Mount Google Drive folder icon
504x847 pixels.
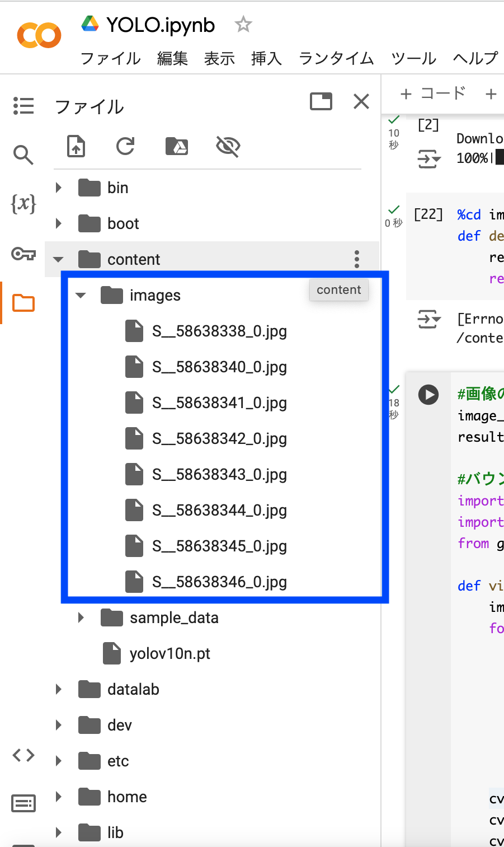point(177,147)
